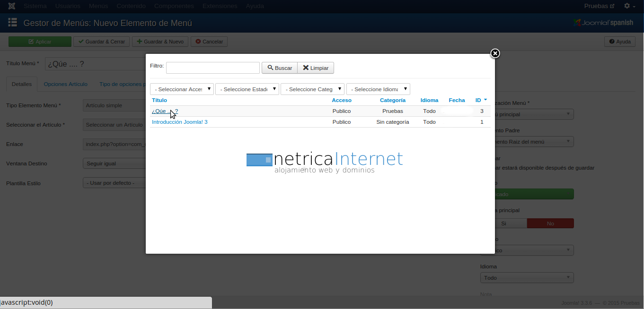Click the Ayuda help toolbar button
Viewport: 644px width, 309px height.
(619, 42)
